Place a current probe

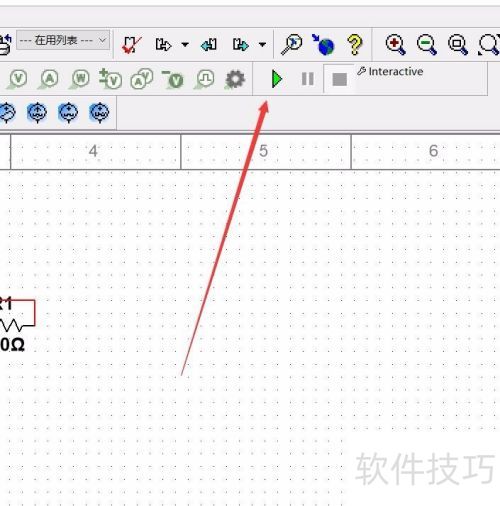(49, 79)
